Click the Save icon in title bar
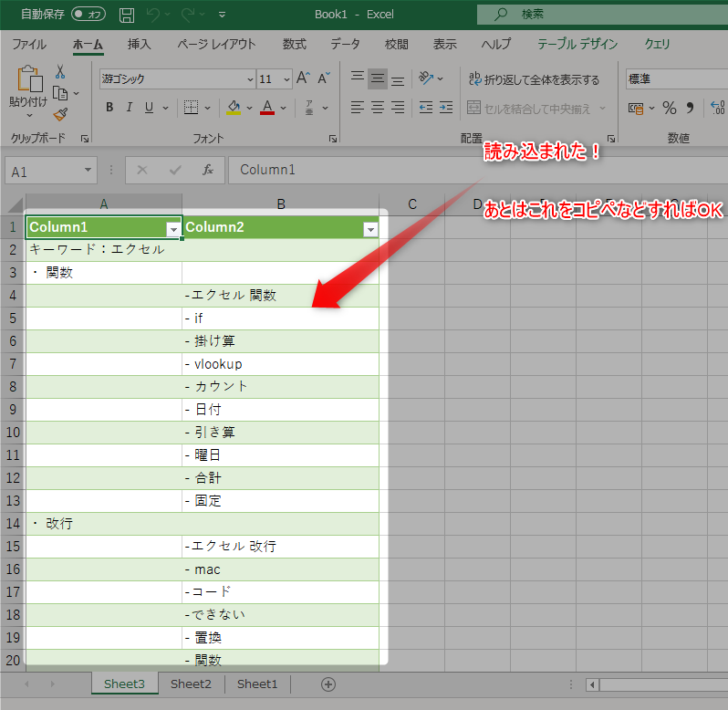 point(127,15)
